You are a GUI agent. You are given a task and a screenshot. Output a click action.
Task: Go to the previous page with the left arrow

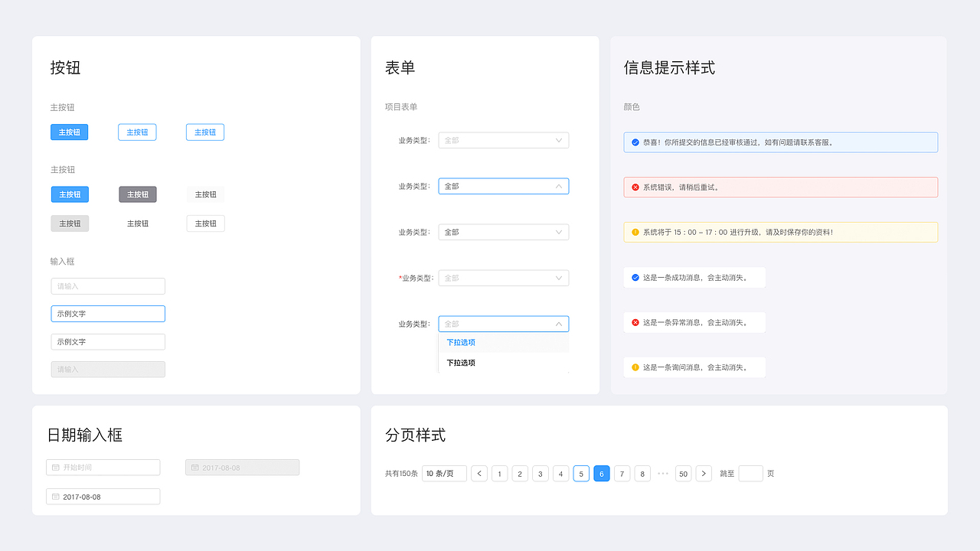(479, 474)
